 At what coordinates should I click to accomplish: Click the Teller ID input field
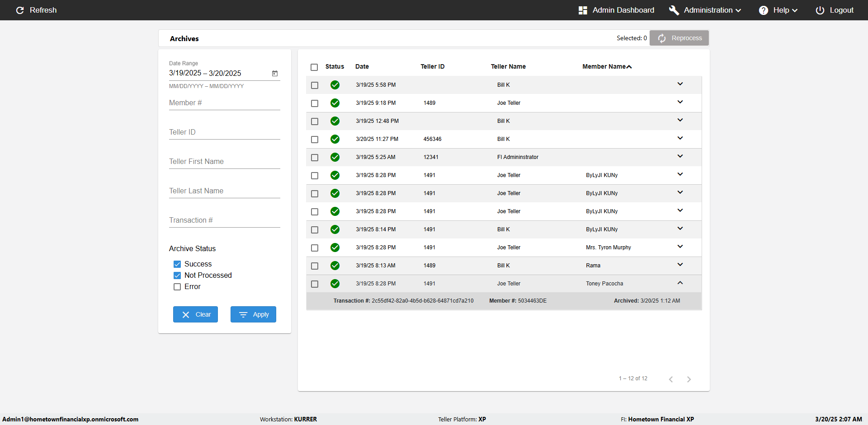tap(224, 132)
